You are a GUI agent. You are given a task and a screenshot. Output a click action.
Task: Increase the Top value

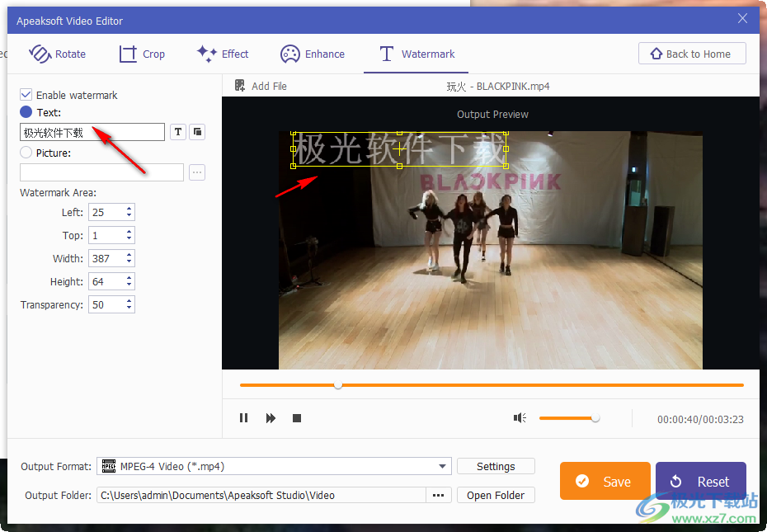129,232
